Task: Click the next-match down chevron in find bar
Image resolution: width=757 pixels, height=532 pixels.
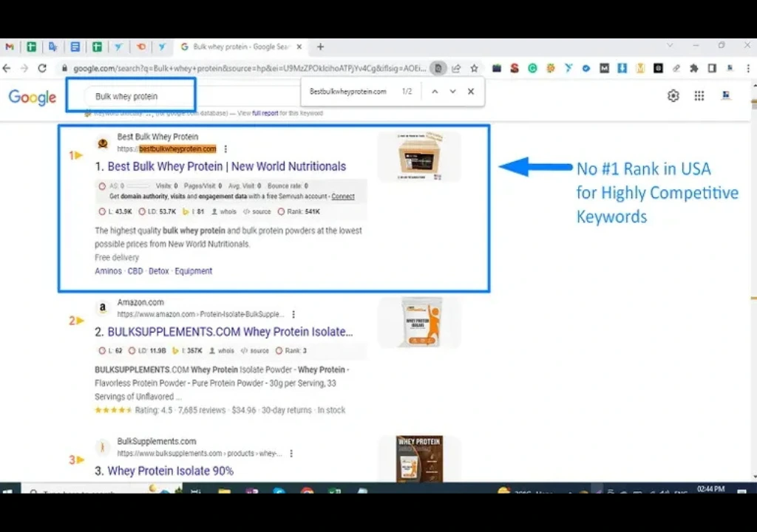Action: [452, 92]
